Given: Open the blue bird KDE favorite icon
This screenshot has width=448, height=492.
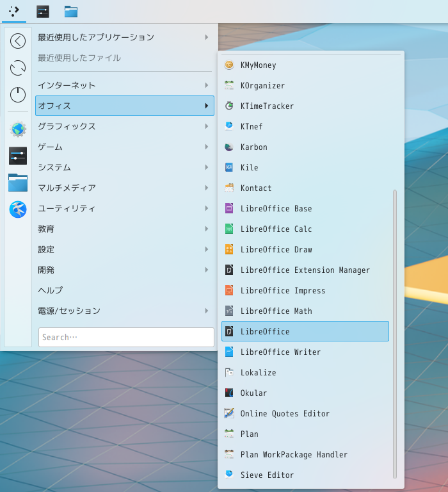Looking at the screenshot, I should pos(18,209).
